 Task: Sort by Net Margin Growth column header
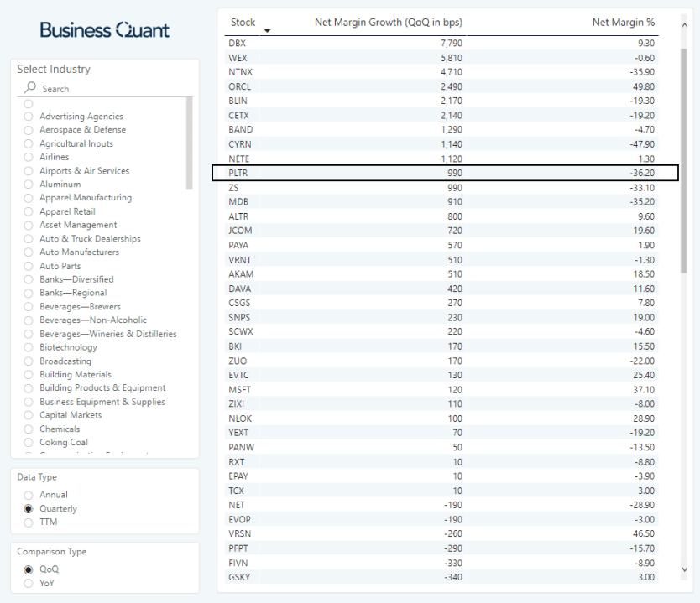(389, 23)
